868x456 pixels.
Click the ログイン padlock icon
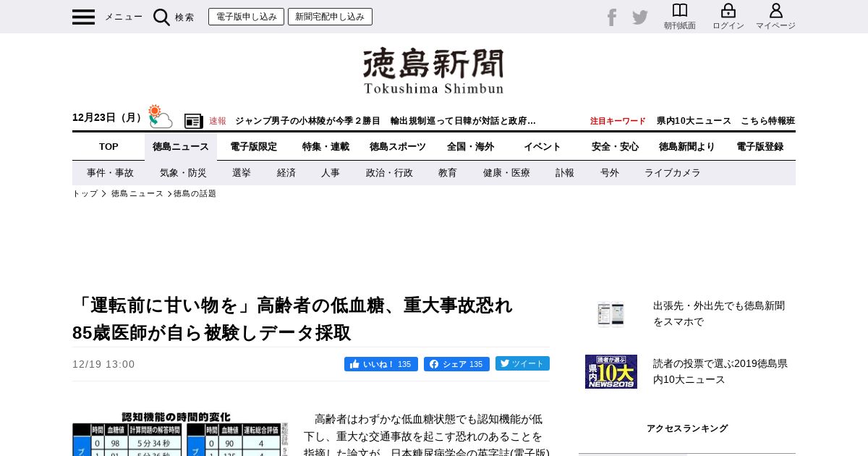(728, 10)
